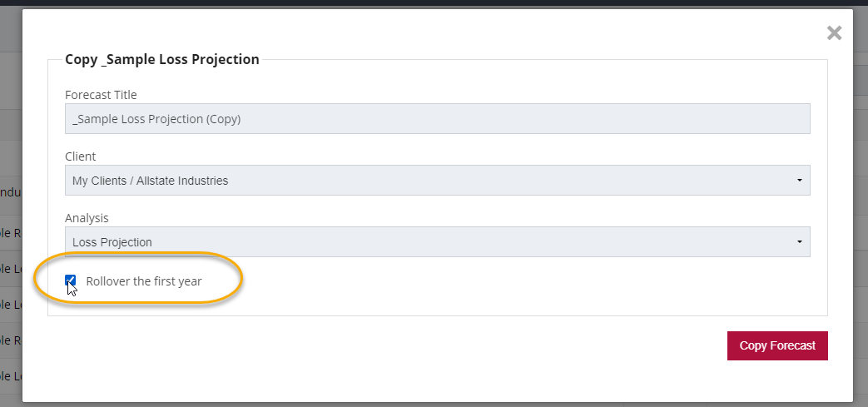The image size is (868, 407).
Task: Open the Analysis dropdown
Action: pos(437,242)
